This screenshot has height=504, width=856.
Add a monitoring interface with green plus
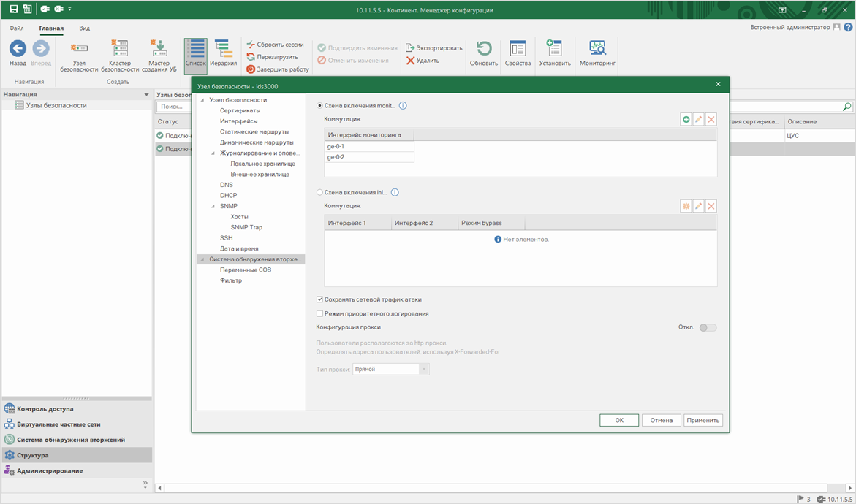(x=686, y=119)
